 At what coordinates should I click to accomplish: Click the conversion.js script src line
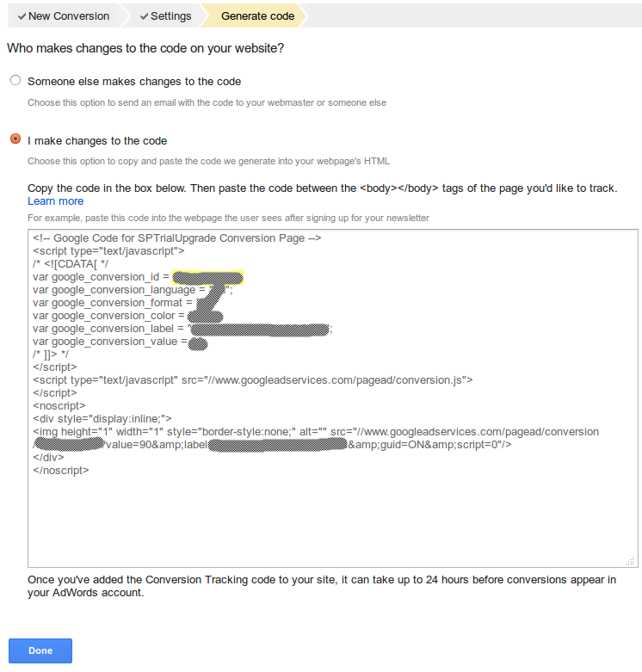pos(252,379)
